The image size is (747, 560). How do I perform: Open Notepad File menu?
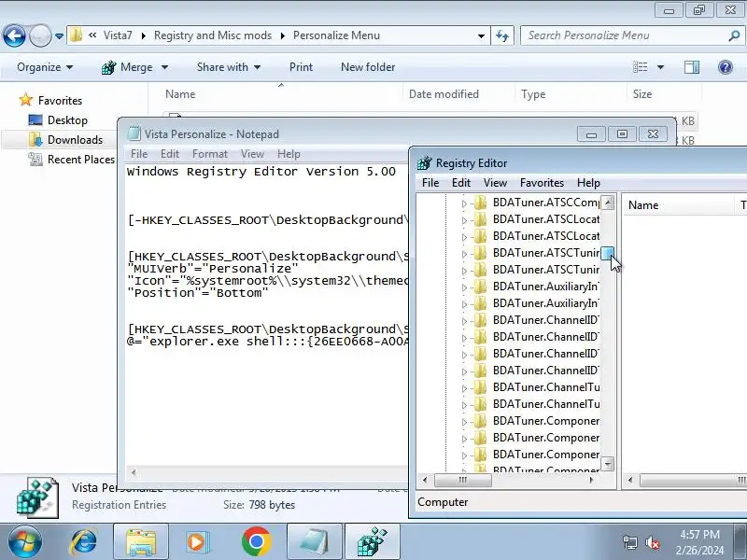(139, 154)
